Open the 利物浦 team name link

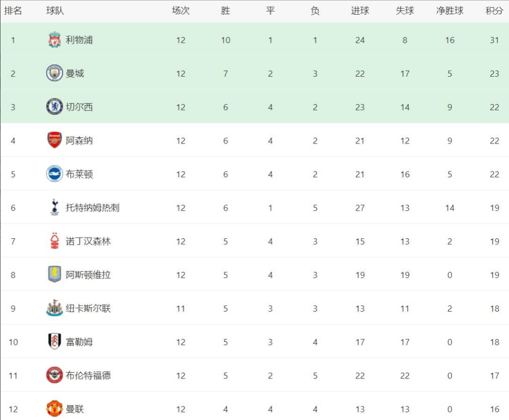tap(79, 40)
